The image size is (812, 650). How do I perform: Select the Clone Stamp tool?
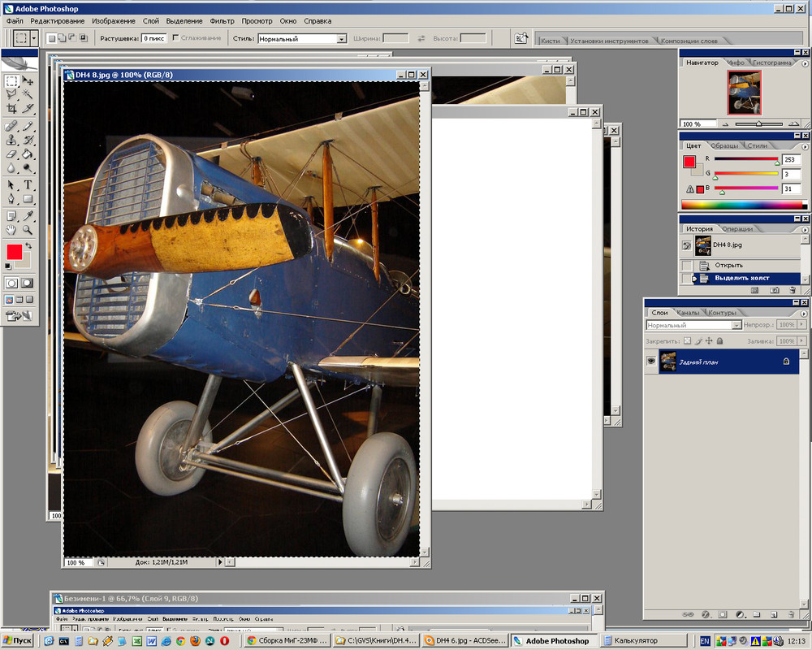11,140
